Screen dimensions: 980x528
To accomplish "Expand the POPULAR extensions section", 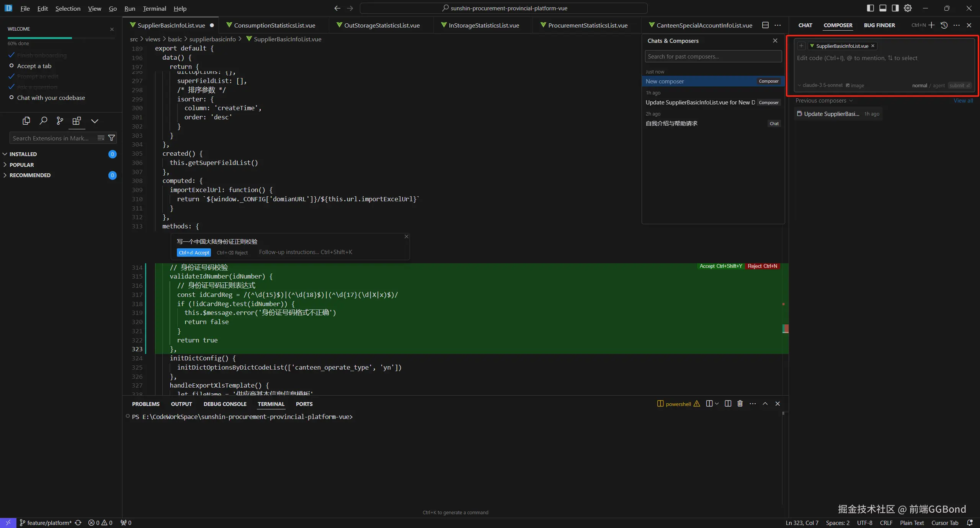I will tap(21, 165).
